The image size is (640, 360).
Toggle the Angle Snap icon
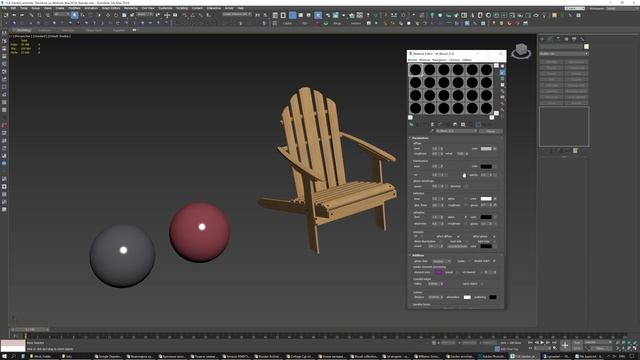(192, 15)
